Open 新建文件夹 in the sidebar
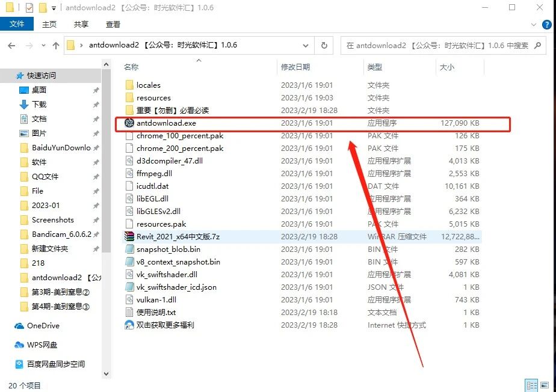 (49, 248)
